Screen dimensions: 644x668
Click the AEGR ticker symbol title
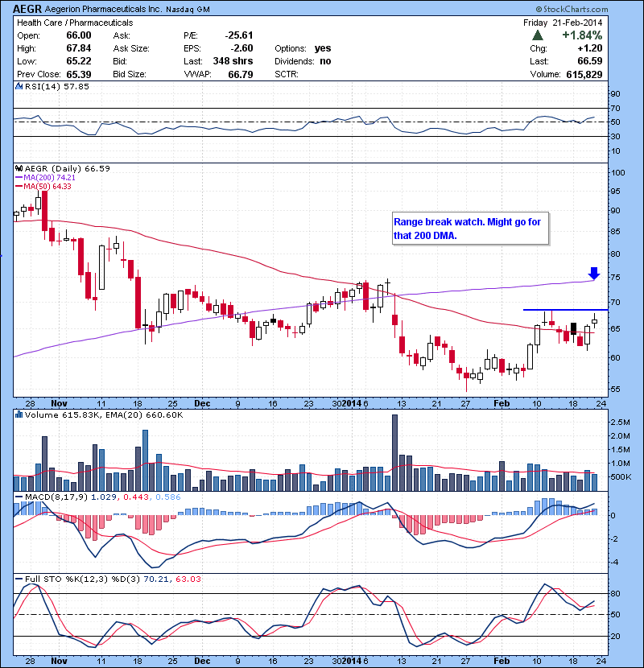[27, 9]
